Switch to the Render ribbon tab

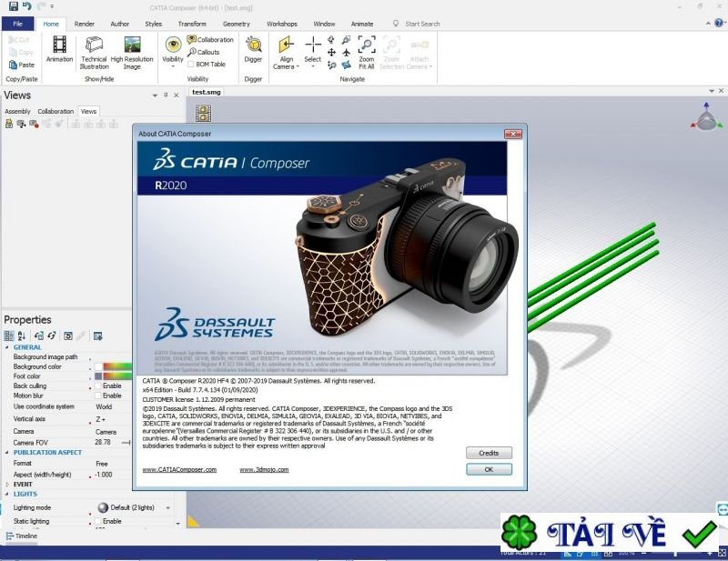(84, 24)
